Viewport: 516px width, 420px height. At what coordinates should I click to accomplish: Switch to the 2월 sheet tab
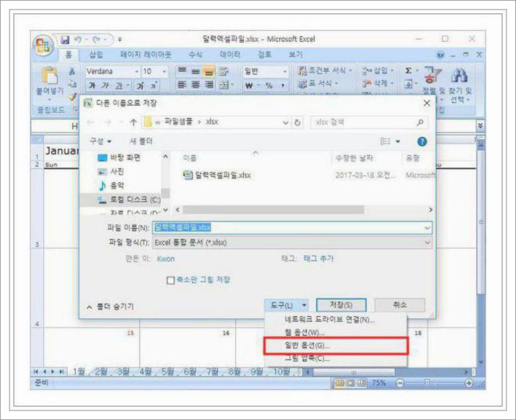coord(101,372)
